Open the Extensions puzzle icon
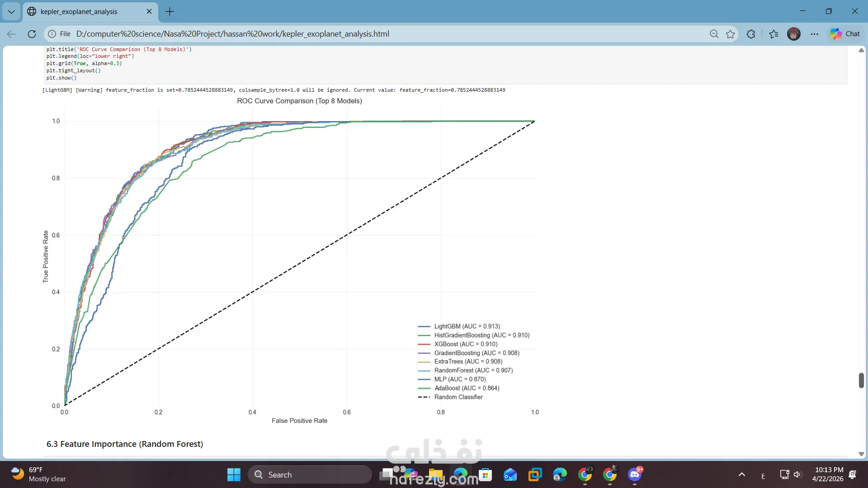Viewport: 868px width, 488px height. (751, 34)
